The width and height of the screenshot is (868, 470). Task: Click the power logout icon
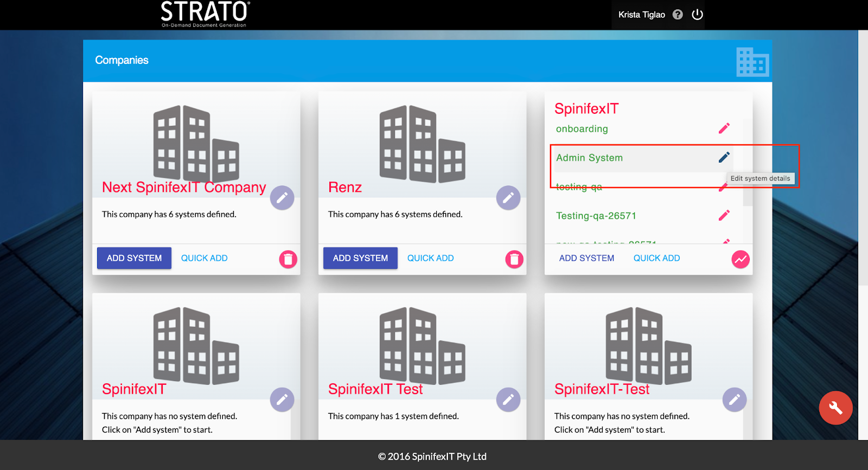(x=698, y=15)
